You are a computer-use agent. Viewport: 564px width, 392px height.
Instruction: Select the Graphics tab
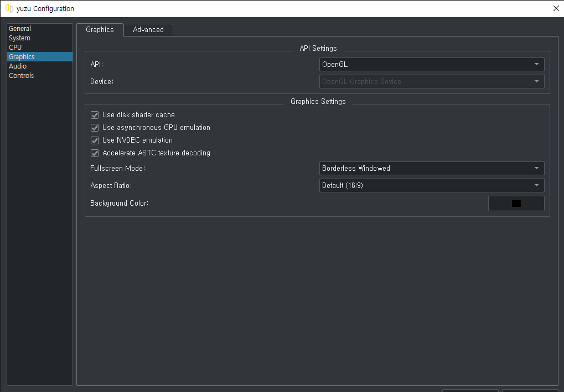pyautogui.click(x=100, y=29)
